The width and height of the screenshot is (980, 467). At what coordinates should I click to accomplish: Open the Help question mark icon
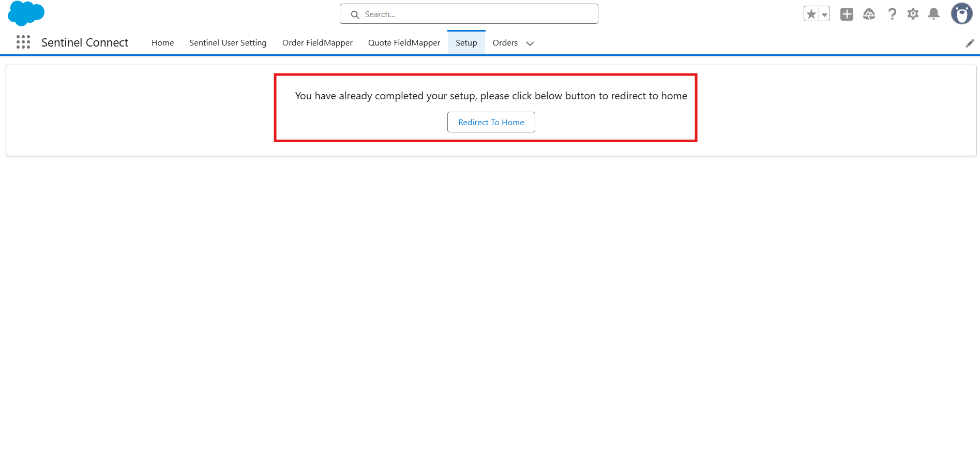892,14
